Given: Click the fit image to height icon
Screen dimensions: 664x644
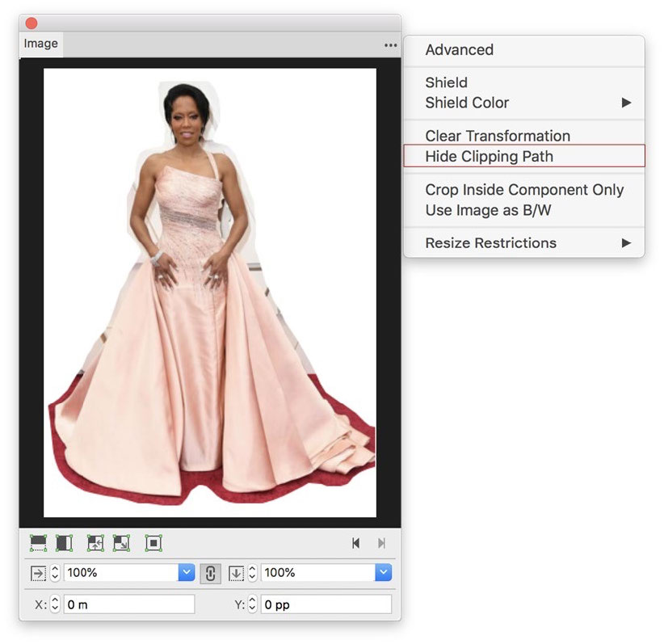Looking at the screenshot, I should coord(65,543).
